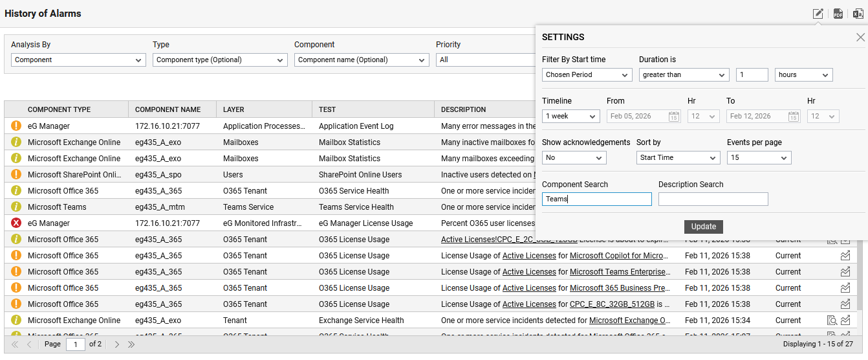
Task: Open the Filter By Start time dropdown
Action: (x=587, y=74)
